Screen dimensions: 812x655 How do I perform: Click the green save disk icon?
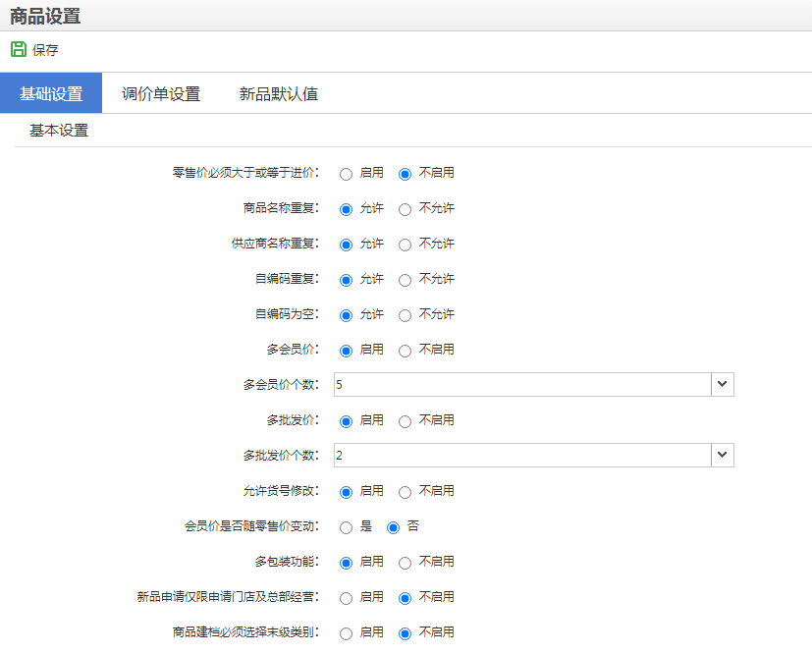click(19, 49)
